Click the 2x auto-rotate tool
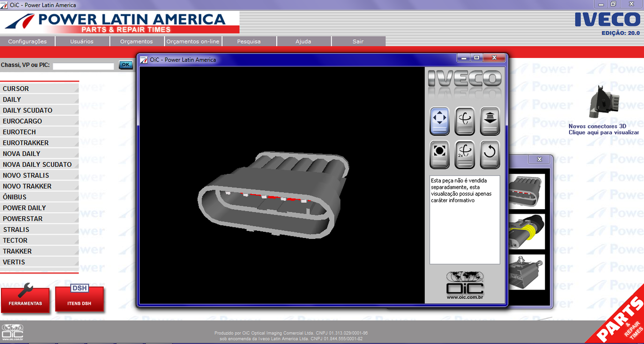Viewport: 644px width, 344px height. coord(465,154)
